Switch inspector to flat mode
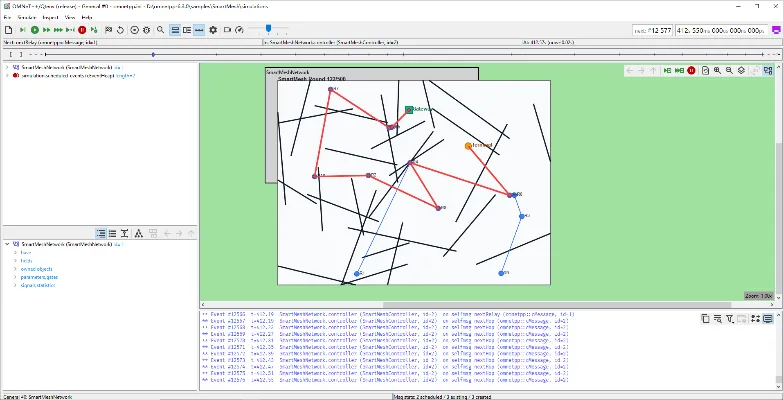The width and height of the screenshot is (783, 400). tap(113, 233)
